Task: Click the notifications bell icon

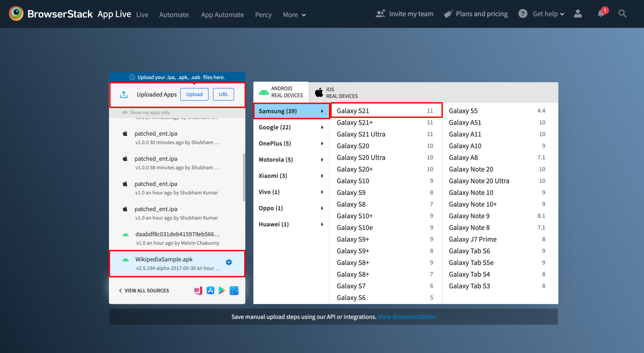Action: tap(601, 14)
